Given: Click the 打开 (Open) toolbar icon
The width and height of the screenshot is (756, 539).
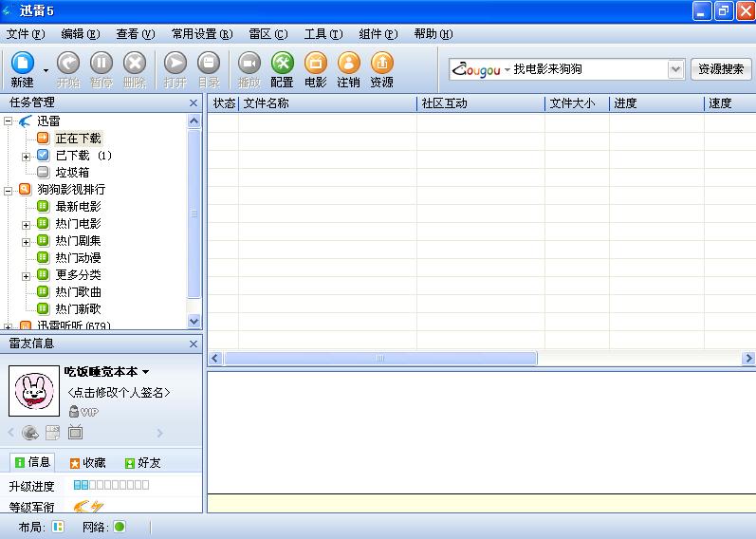Looking at the screenshot, I should (x=175, y=69).
